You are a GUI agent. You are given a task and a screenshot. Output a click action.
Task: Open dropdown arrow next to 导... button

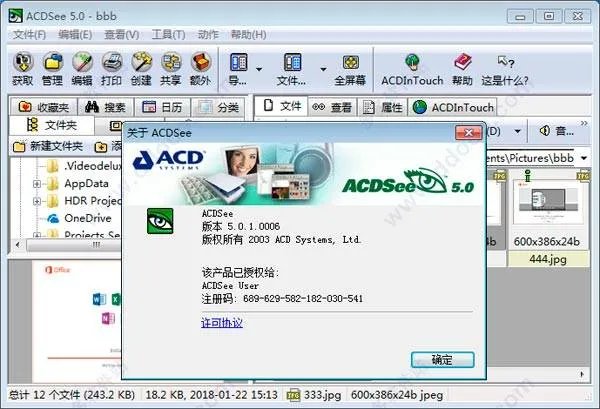[259, 70]
